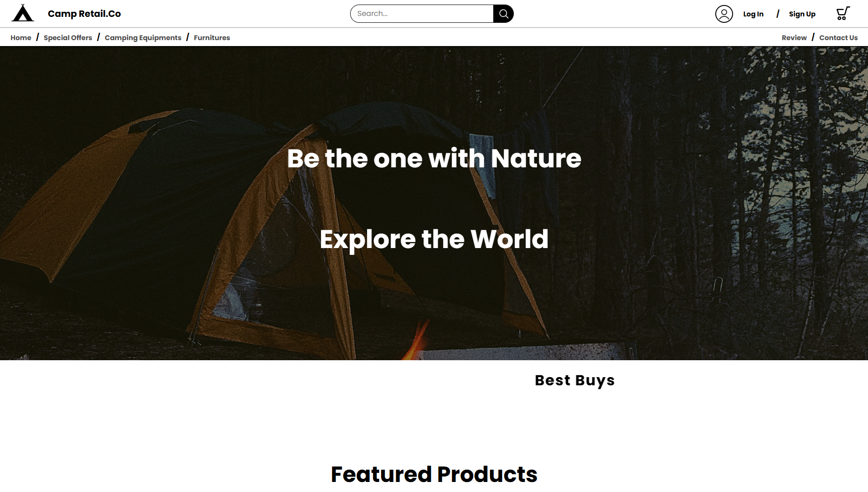
Task: Click the tent logo icon
Action: click(23, 13)
